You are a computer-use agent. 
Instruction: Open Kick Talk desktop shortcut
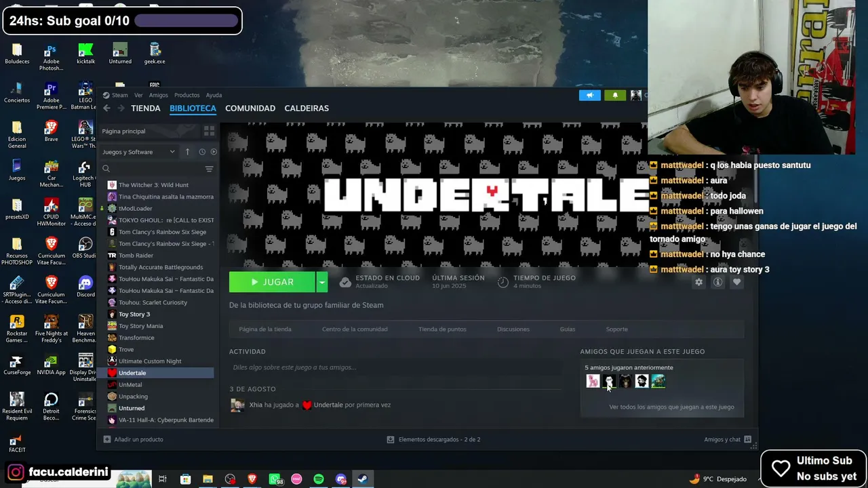pos(85,54)
